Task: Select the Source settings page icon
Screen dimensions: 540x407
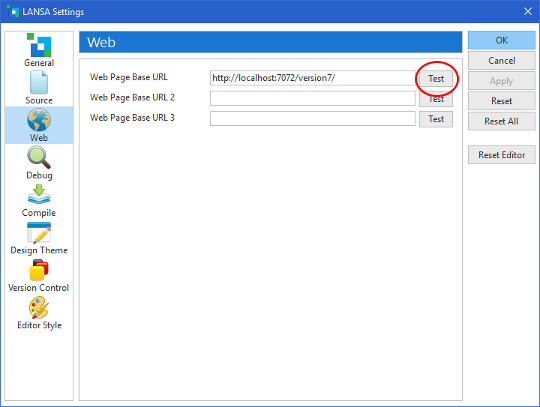Action: coord(39,82)
